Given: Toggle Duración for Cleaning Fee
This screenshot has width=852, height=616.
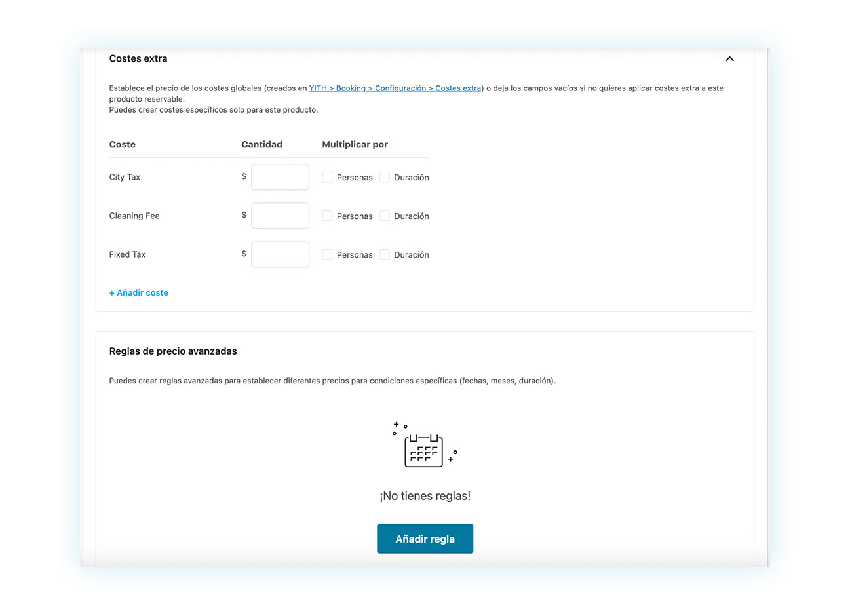Looking at the screenshot, I should click(385, 216).
